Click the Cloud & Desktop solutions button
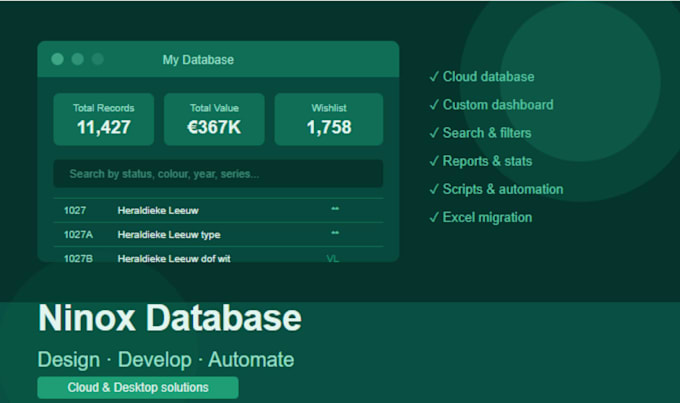 coord(138,387)
